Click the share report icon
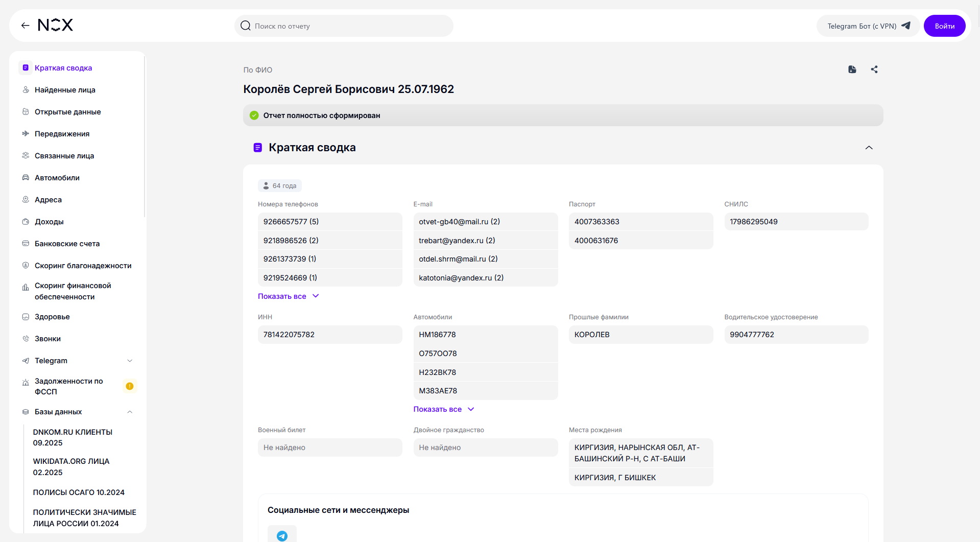This screenshot has height=542, width=980. pos(874,69)
